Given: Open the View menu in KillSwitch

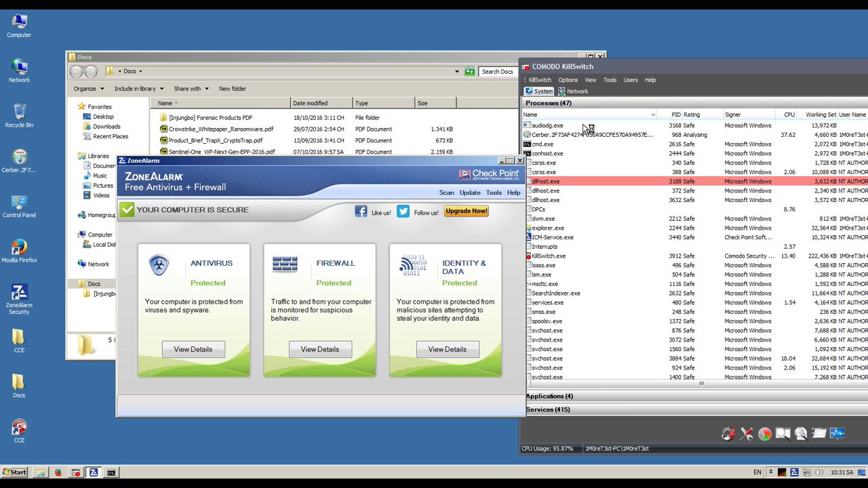Looking at the screenshot, I should pyautogui.click(x=591, y=80).
